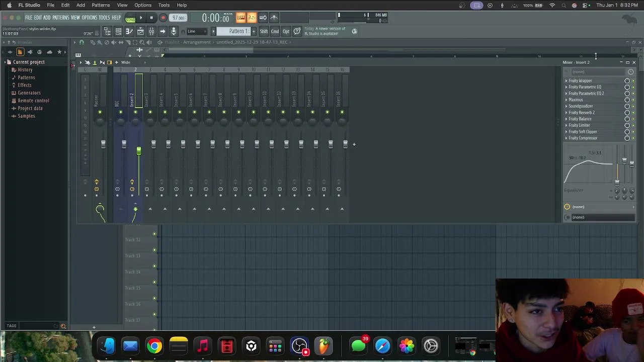Collapse the Current project tree node
644x362 pixels.
pyautogui.click(x=5, y=62)
